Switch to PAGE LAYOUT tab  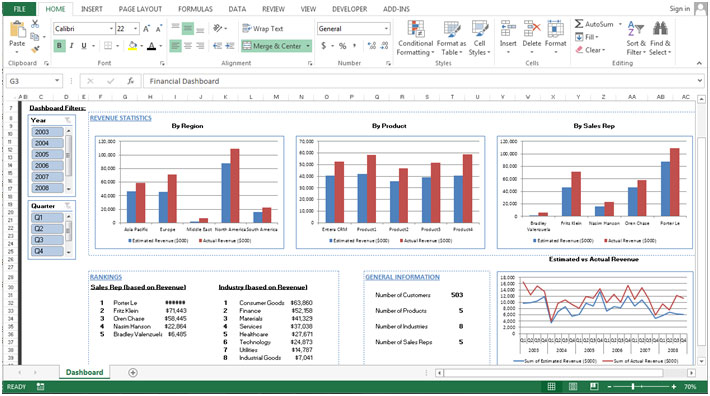pos(140,9)
